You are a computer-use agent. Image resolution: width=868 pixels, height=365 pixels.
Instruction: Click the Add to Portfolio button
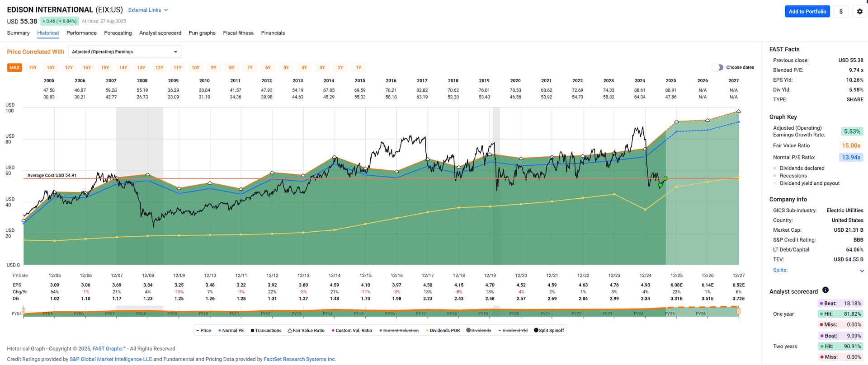click(x=807, y=12)
